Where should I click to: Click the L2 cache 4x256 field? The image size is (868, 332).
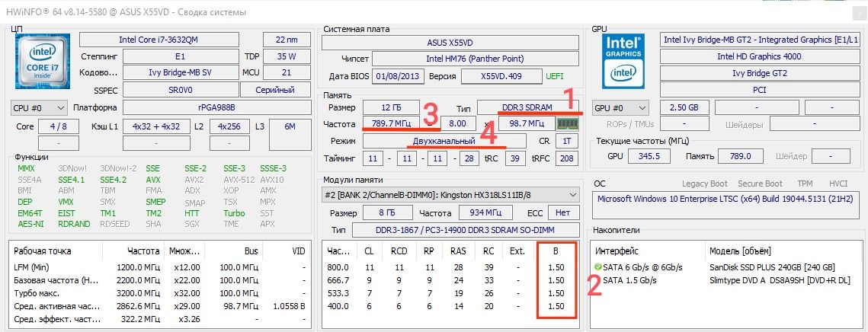tap(229, 126)
